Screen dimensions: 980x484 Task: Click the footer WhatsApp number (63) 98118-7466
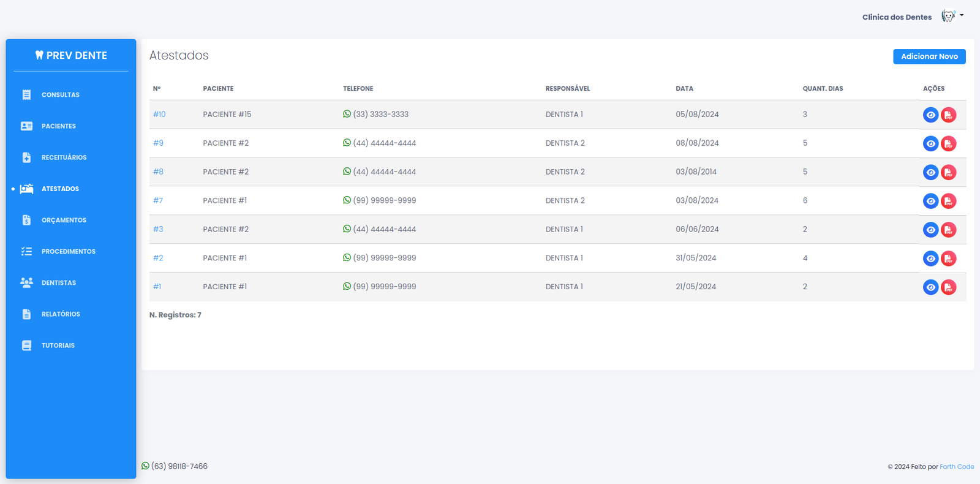coord(179,466)
